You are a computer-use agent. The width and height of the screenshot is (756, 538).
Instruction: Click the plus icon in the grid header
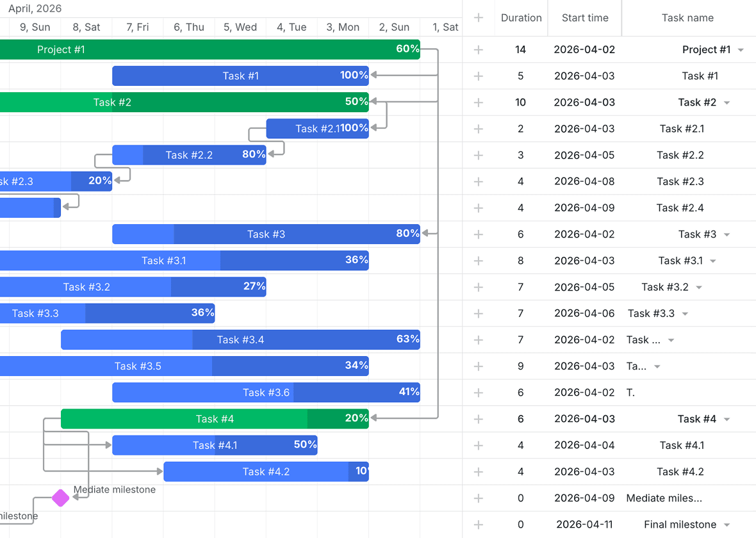(x=479, y=18)
